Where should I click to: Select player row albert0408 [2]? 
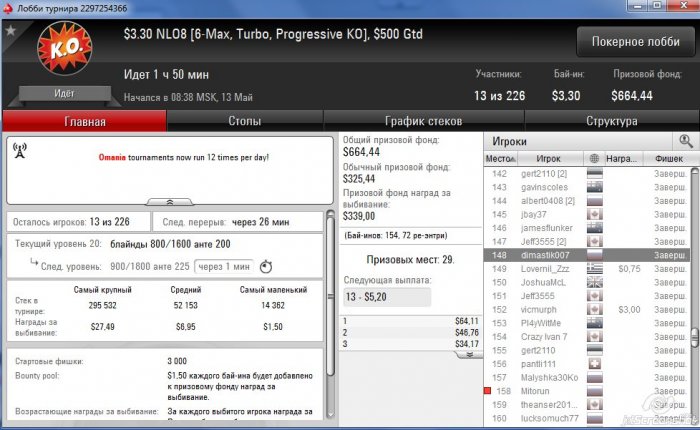point(587,201)
